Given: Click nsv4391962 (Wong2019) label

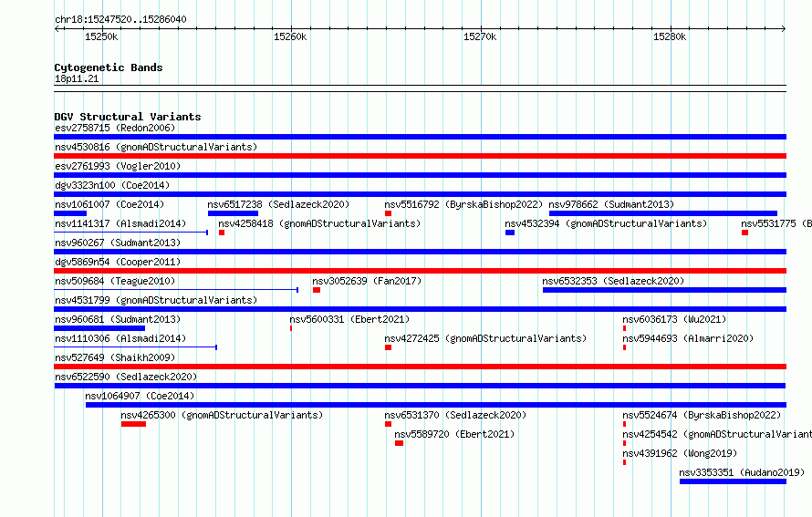Looking at the screenshot, I should 680,453.
